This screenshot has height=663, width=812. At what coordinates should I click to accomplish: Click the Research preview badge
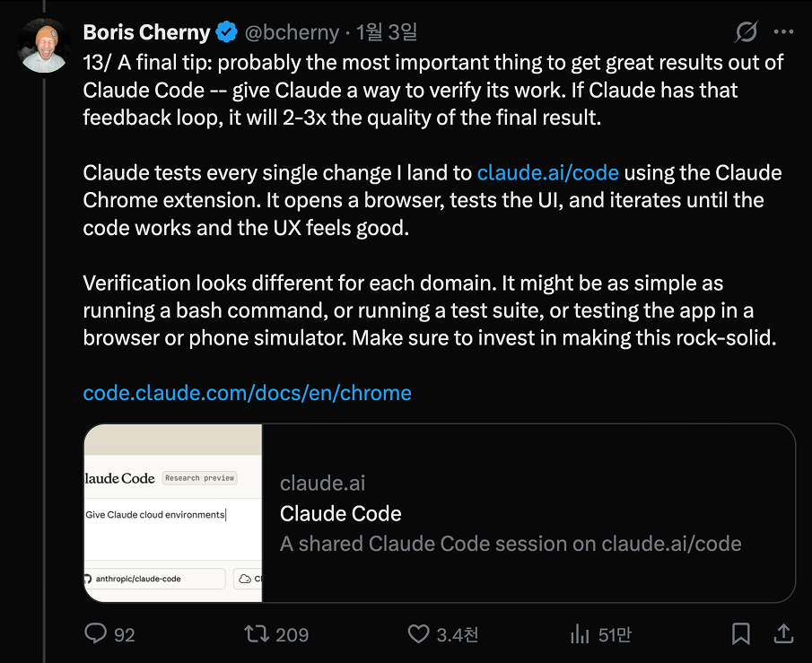tap(198, 477)
